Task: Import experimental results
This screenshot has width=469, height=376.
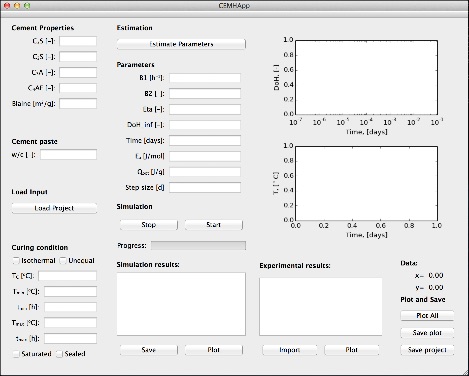Action: coord(290,350)
